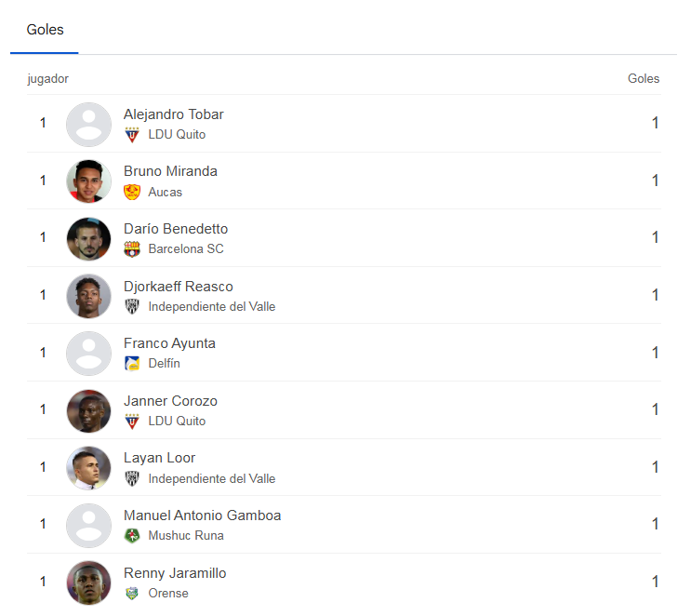Screen dimensions: 691x616
Task: Click Alejandro Tobar's placeholder avatar
Action: 88,124
